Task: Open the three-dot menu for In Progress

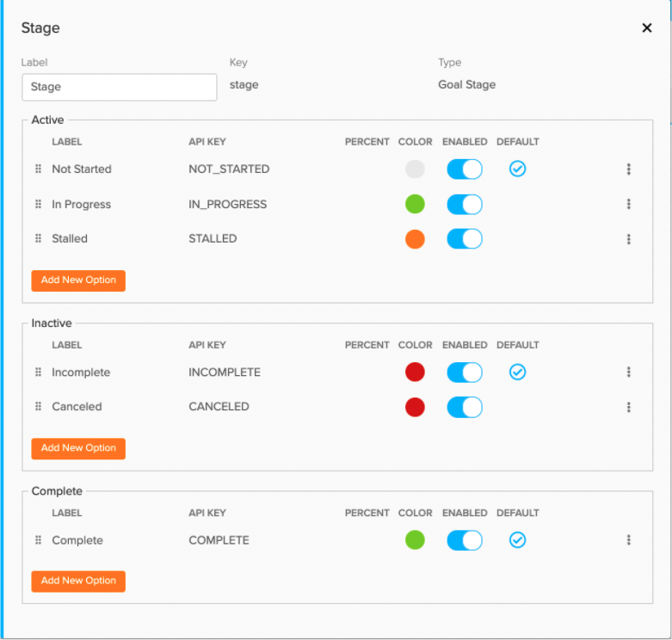Action: pos(629,204)
